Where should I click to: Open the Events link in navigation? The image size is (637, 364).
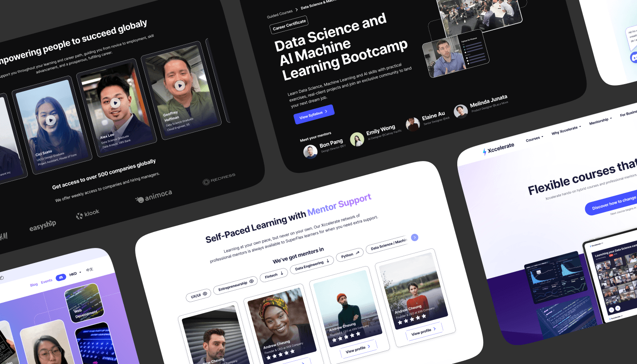(x=46, y=281)
